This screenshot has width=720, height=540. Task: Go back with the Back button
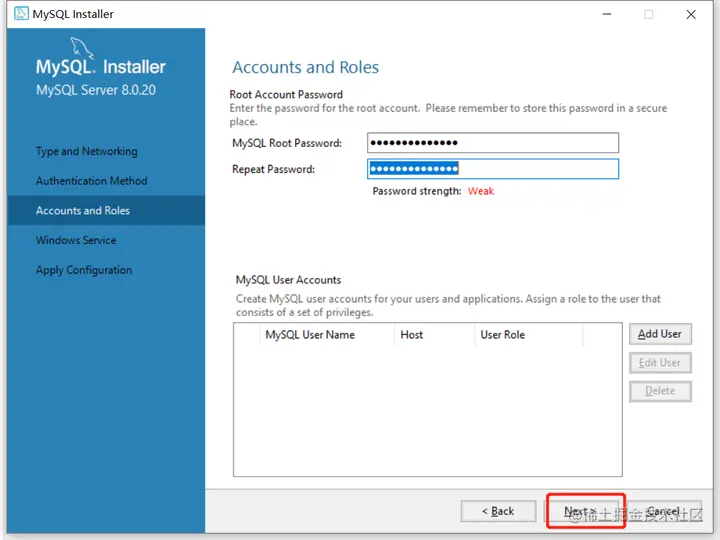[498, 511]
